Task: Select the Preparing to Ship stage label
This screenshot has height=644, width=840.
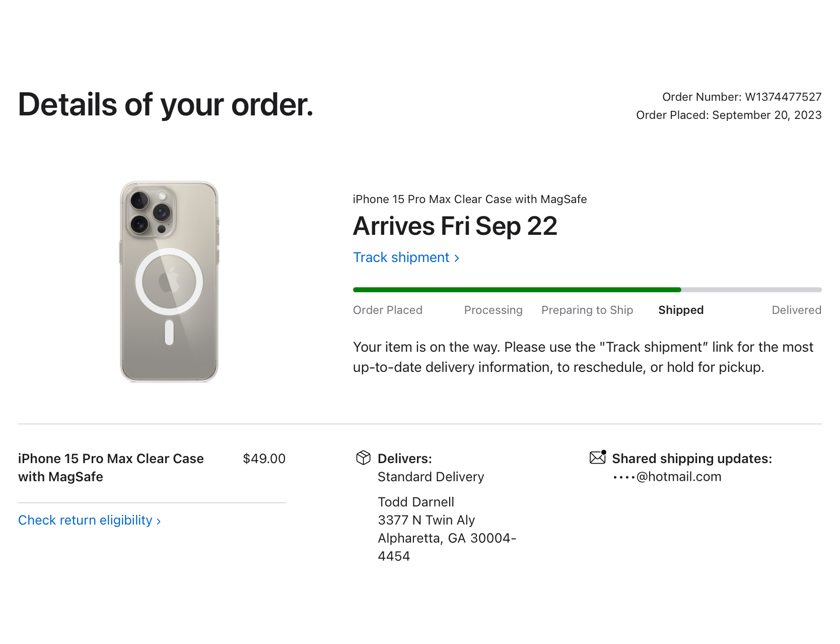Action: click(587, 310)
